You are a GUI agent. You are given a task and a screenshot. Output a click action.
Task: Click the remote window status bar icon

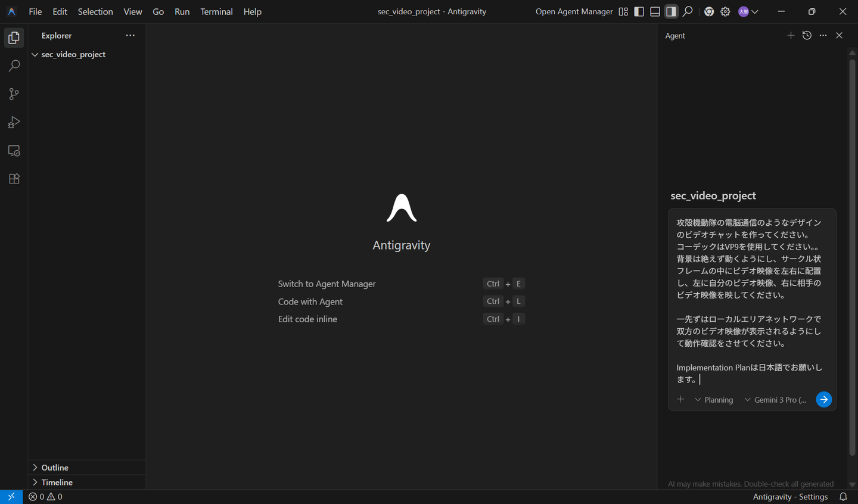click(x=11, y=497)
